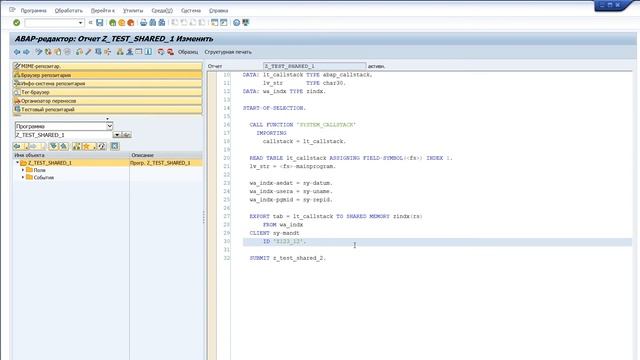Viewport: 640px width, 360px height.
Task: Open Help with the question mark icon
Action: tap(236, 23)
